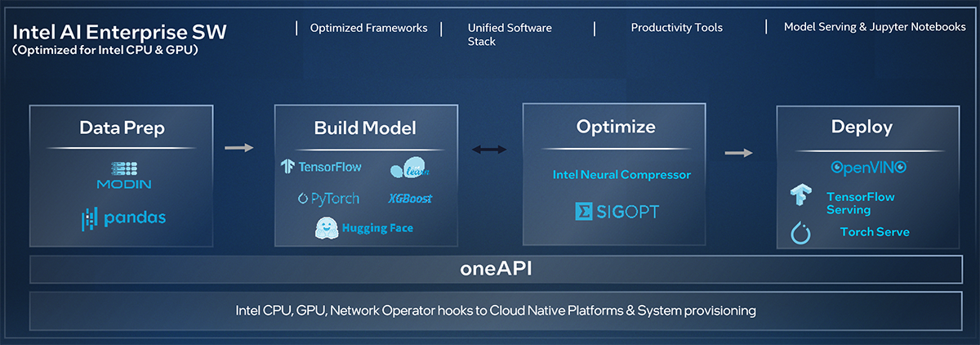The image size is (980, 345).
Task: Select the Torch Serve label
Action: click(x=875, y=232)
